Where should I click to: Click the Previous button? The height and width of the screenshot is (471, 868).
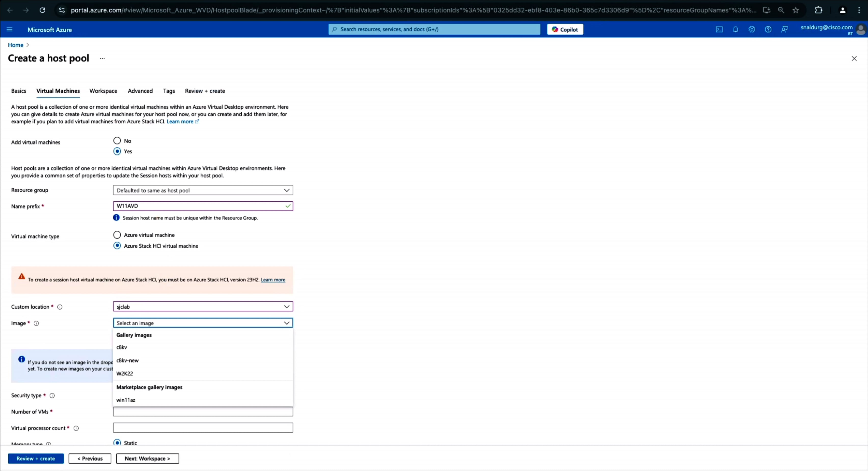tap(90, 459)
